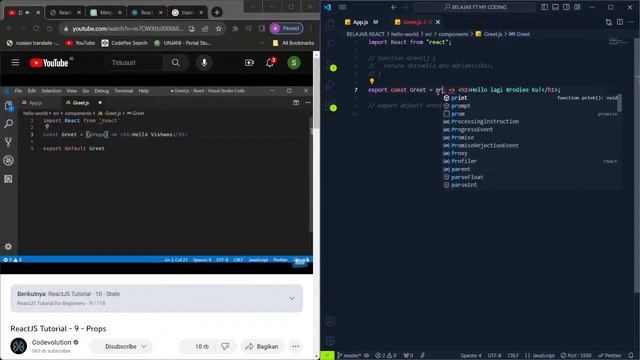Open the editor split right icon

[620, 22]
